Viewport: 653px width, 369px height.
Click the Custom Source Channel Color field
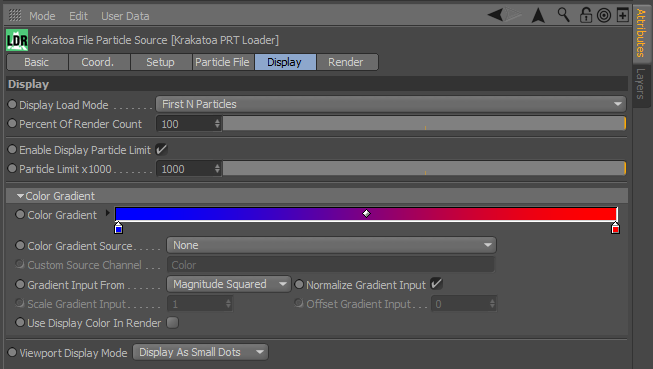click(331, 265)
